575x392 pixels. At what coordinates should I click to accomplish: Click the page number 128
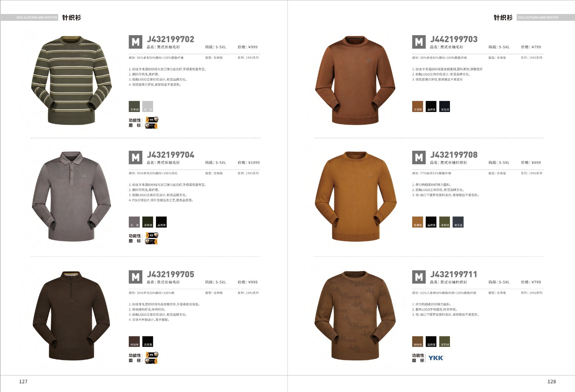click(552, 382)
